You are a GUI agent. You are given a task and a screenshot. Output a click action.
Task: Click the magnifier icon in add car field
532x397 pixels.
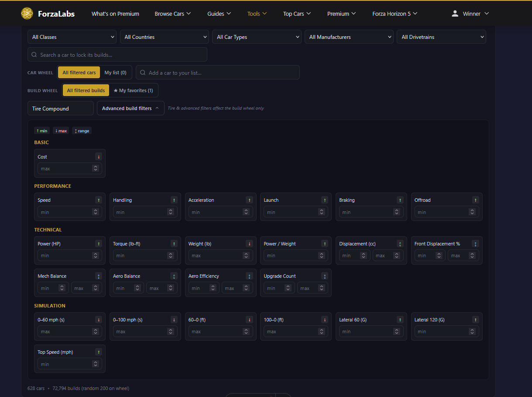143,72
